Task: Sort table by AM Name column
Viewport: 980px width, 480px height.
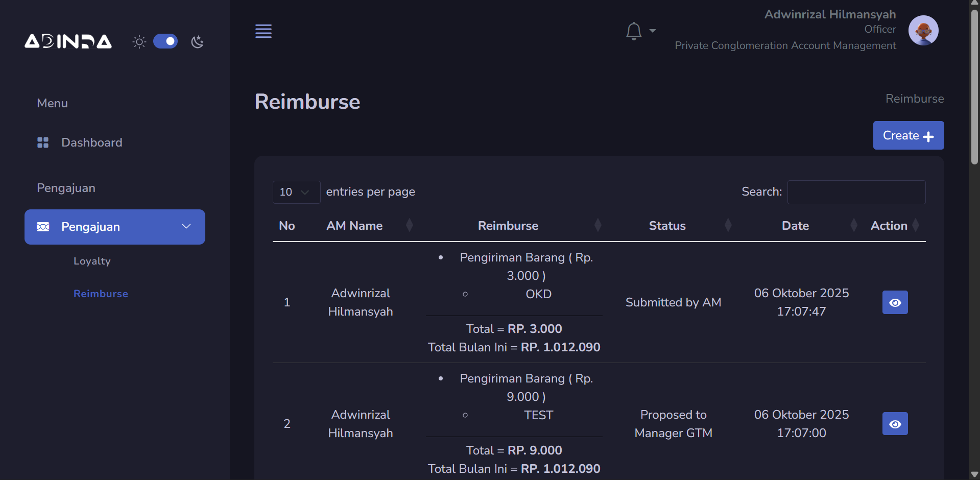Action: [355, 226]
